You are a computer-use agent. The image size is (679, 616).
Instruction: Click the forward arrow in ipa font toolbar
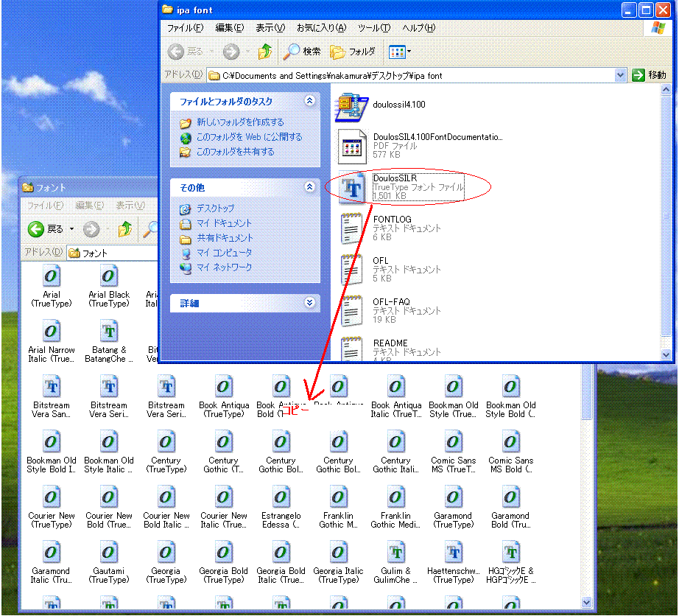click(x=231, y=52)
